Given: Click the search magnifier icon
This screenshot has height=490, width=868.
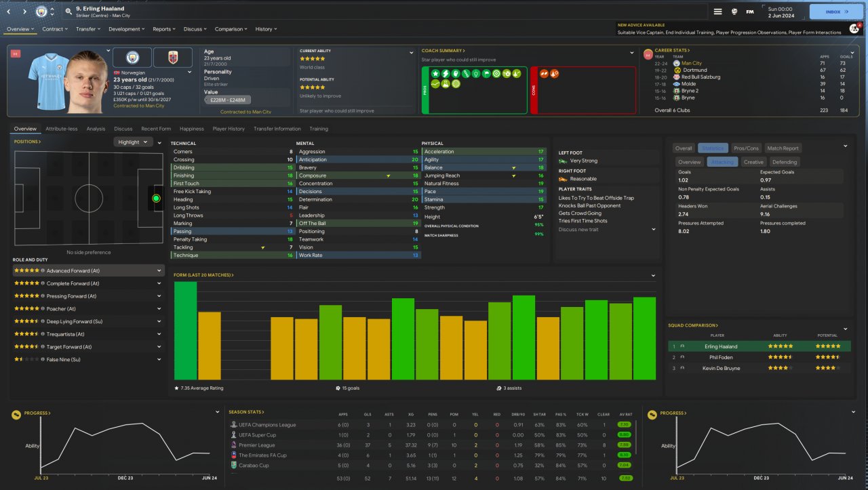Looking at the screenshot, I should pyautogui.click(x=69, y=12).
